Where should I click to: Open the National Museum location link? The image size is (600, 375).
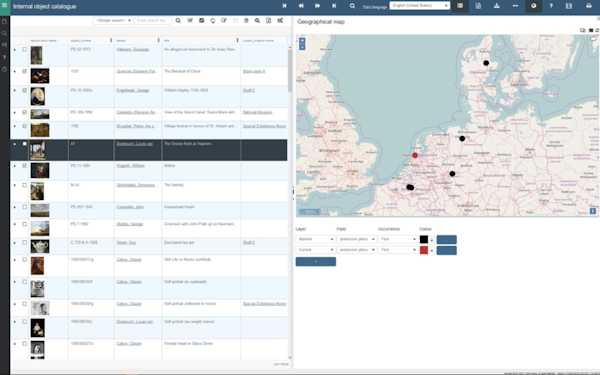click(258, 112)
